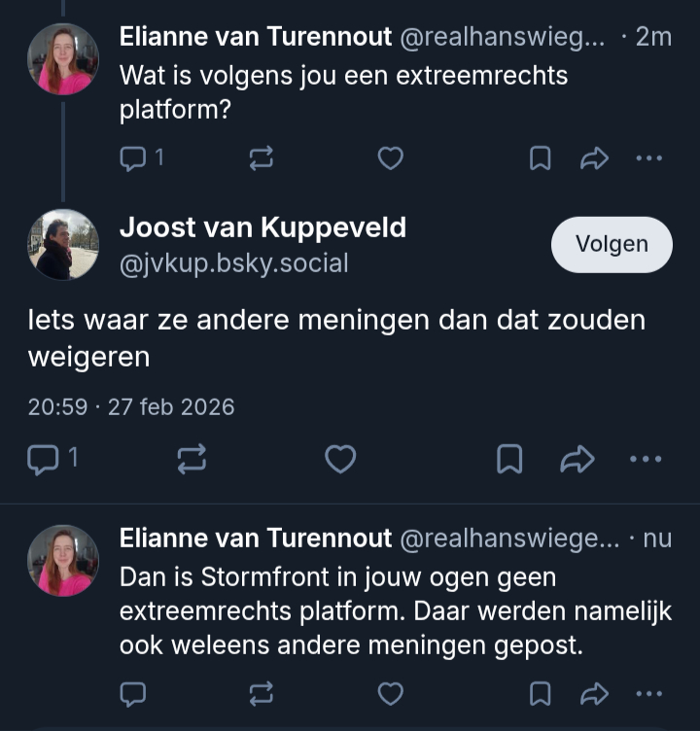The width and height of the screenshot is (700, 731).
Task: Open more options on Stormfront post
Action: [648, 693]
